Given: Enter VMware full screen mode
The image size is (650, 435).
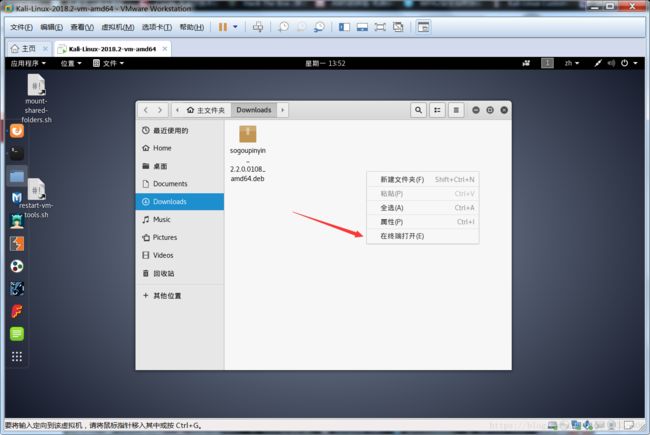Looking at the screenshot, I should (380, 27).
